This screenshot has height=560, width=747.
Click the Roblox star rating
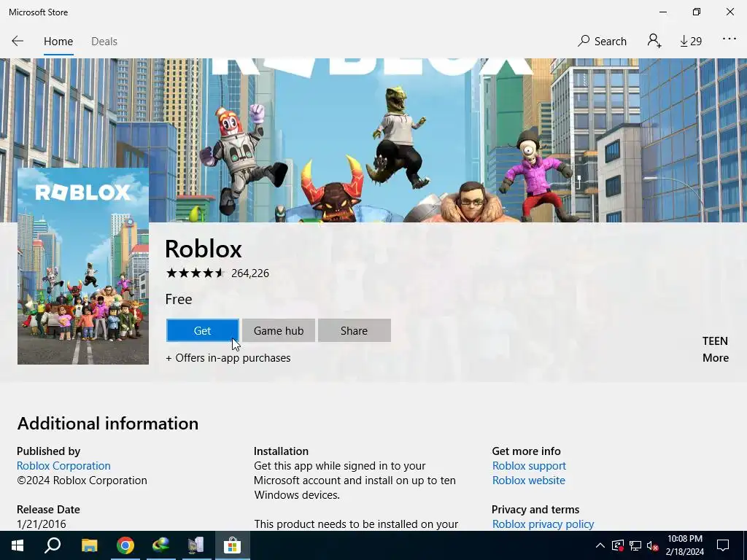195,273
